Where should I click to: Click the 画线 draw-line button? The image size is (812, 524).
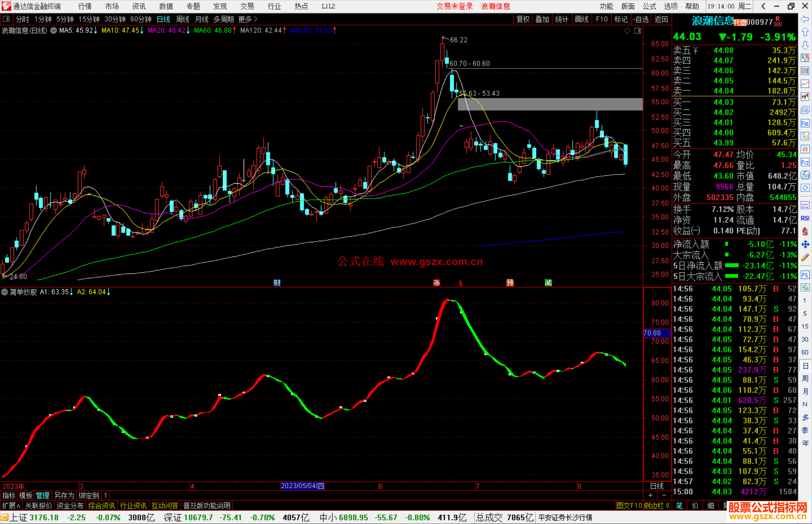click(x=582, y=19)
